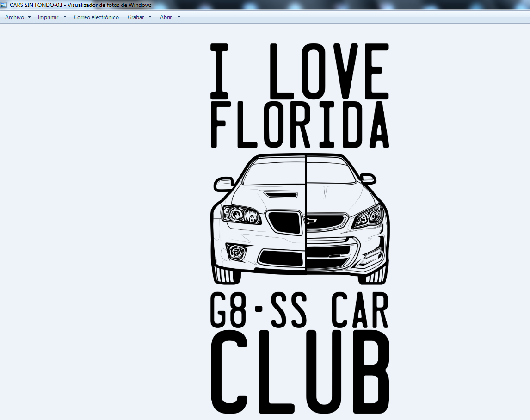Expand the Archivo dropdown arrow
Viewport: 530px width, 420px height.
[29, 17]
